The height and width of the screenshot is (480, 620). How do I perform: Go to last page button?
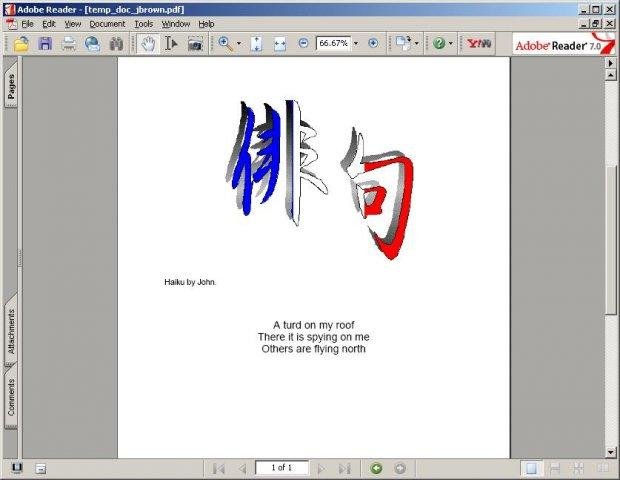click(345, 469)
